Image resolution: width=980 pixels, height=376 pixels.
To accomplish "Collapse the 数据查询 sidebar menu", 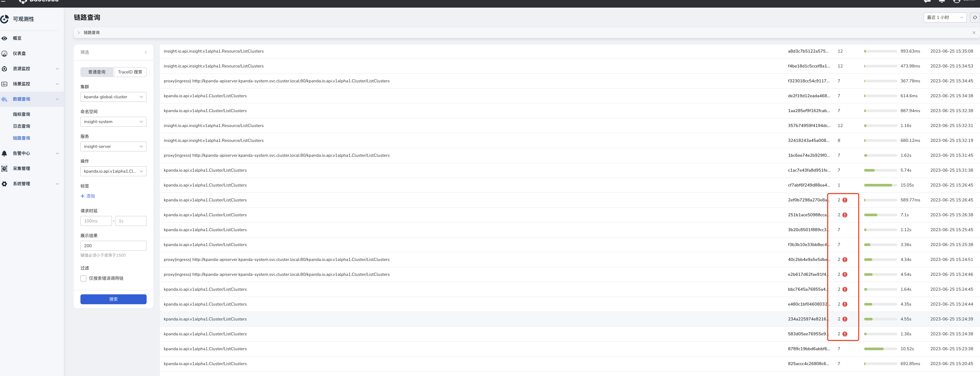I will click(x=57, y=99).
